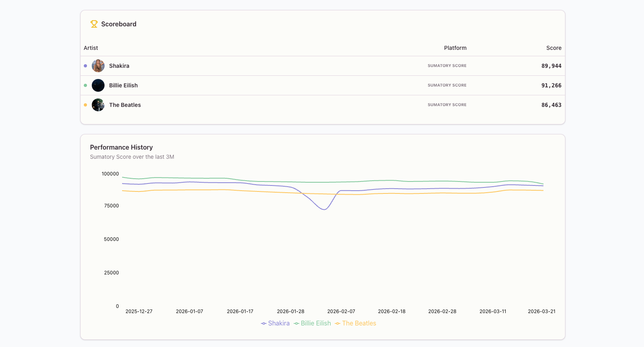
Task: Open Billie Eilish's avatar thumbnail
Action: coord(98,85)
